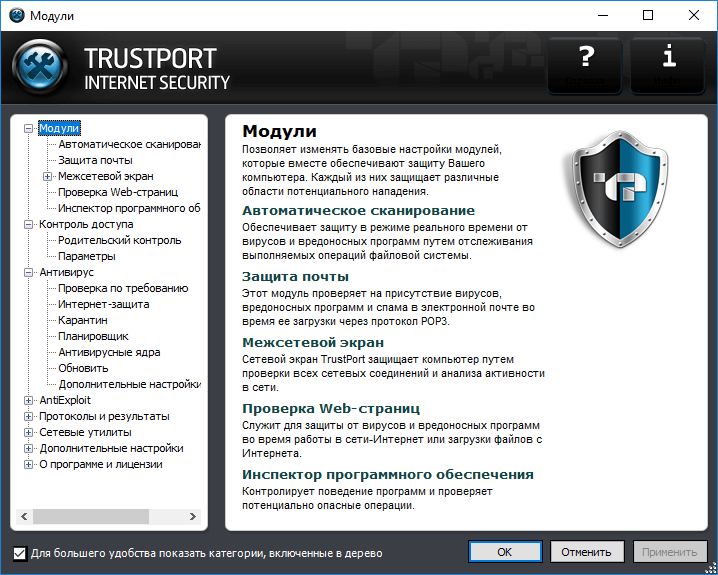This screenshot has height=575, width=718.
Task: Select AntiExploit tree item
Action: [65, 401]
